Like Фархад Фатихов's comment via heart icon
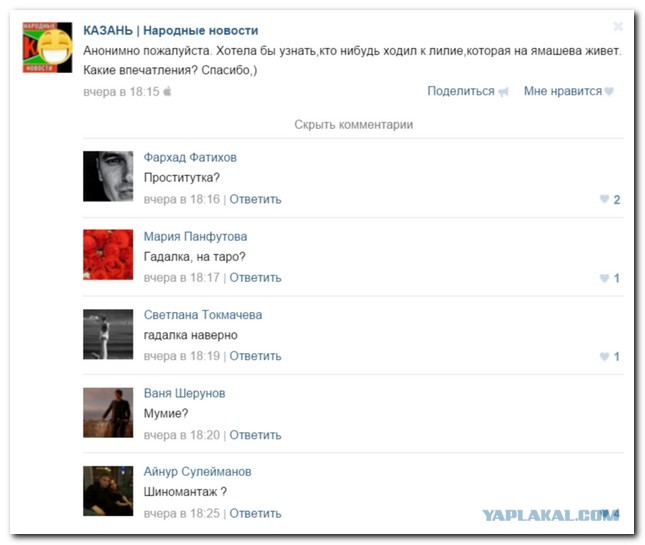645x545 pixels. pos(604,199)
